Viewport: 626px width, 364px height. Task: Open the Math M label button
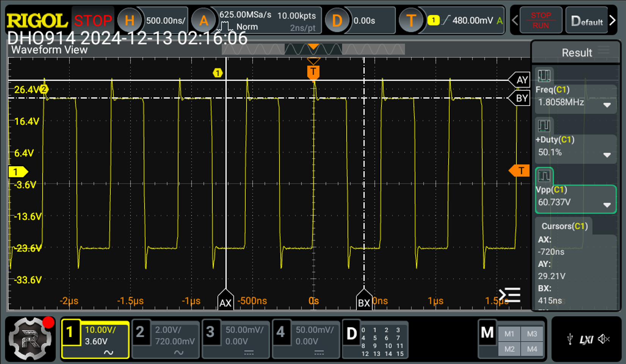click(487, 333)
